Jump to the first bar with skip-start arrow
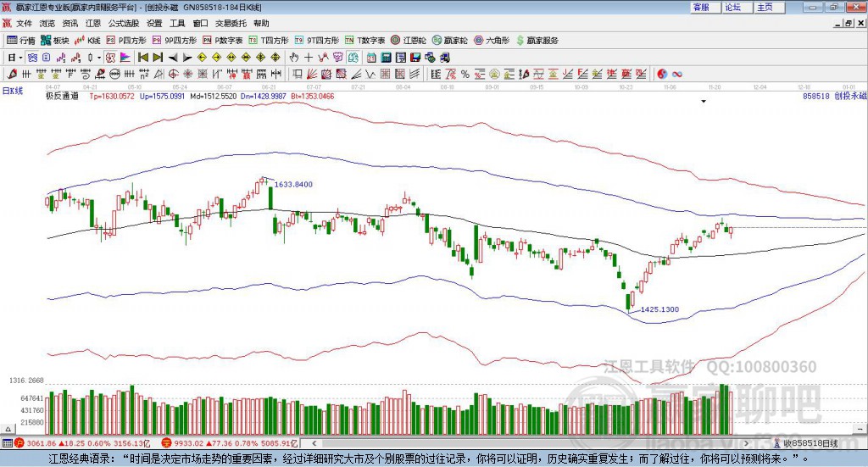The image size is (868, 467). 143,57
